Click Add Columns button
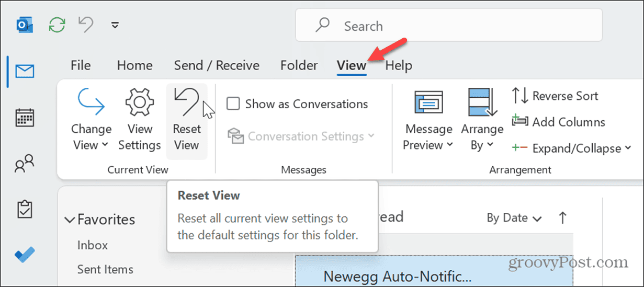The height and width of the screenshot is (287, 644). (x=558, y=122)
